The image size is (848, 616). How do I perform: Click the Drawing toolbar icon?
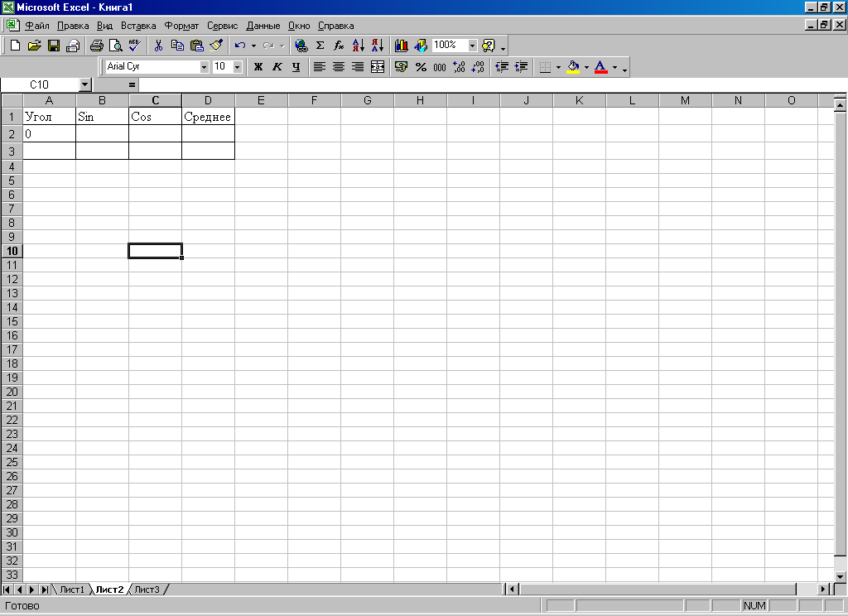[x=420, y=46]
